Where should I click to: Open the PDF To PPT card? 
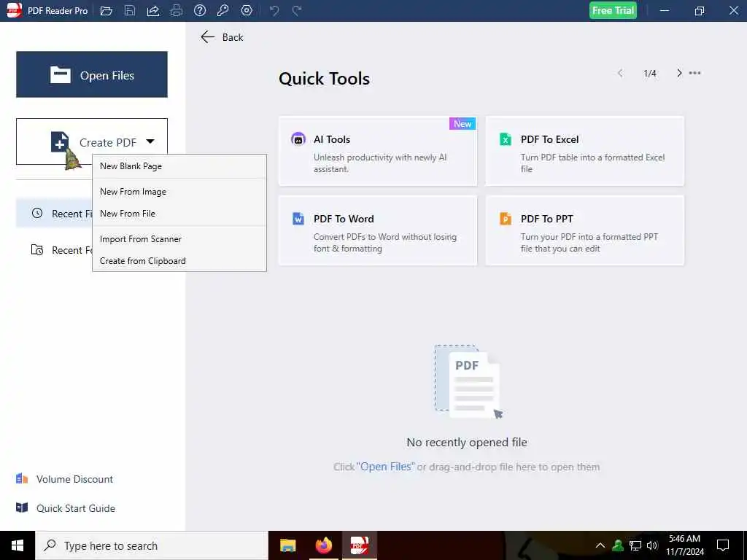pyautogui.click(x=584, y=230)
